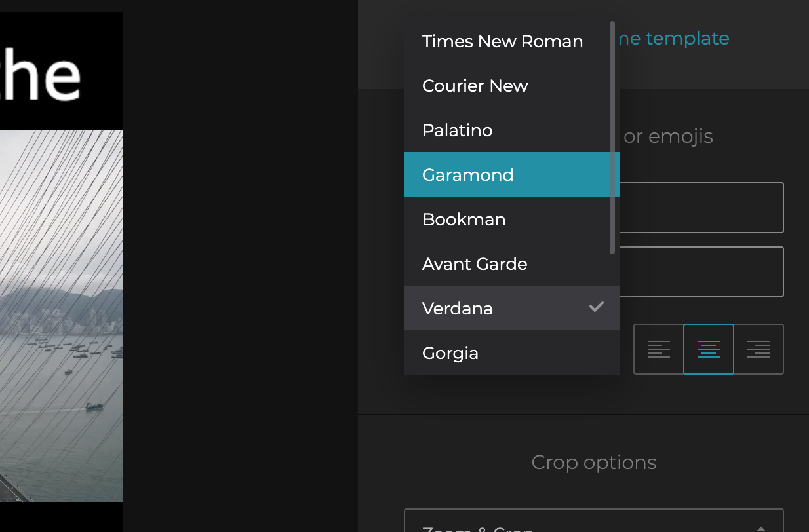809x532 pixels.
Task: Choose the center text alignment icon
Action: (708, 349)
